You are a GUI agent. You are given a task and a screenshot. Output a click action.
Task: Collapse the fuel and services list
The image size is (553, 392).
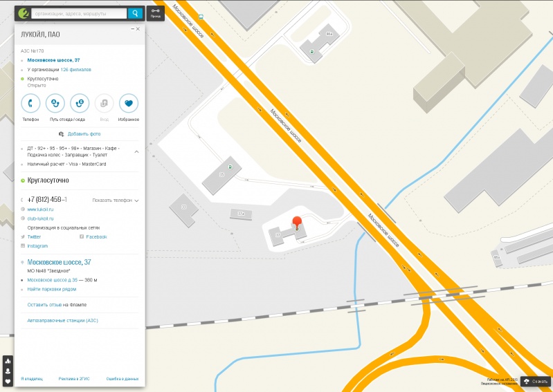tap(136, 152)
